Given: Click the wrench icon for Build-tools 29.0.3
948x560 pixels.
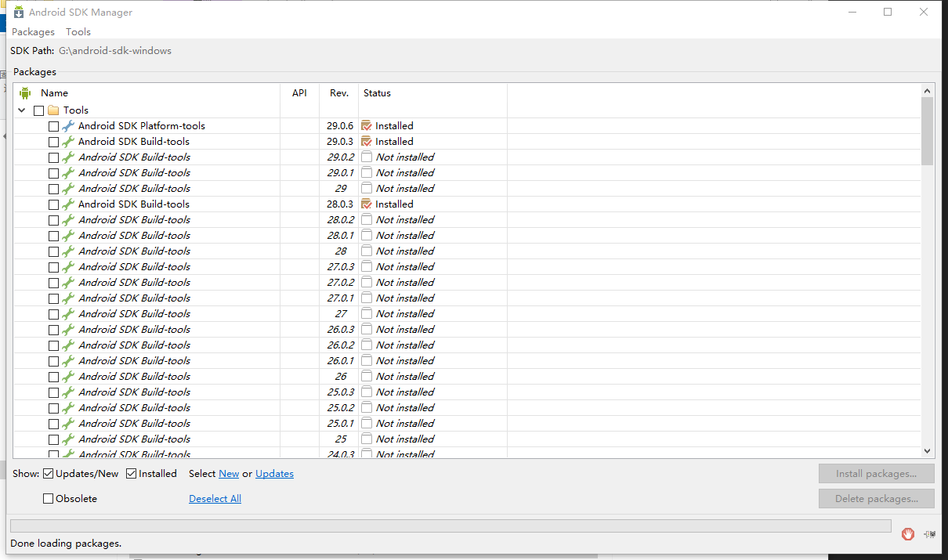Looking at the screenshot, I should click(68, 142).
